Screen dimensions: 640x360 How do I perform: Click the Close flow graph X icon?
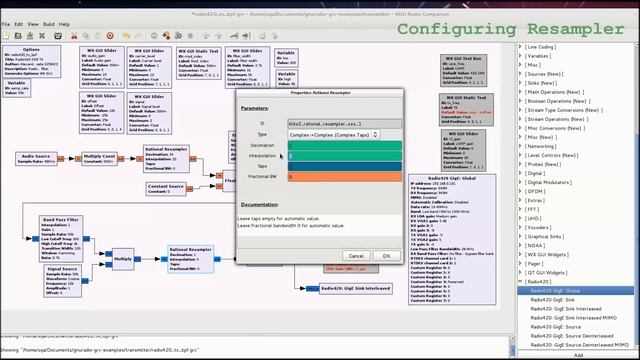click(x=42, y=36)
